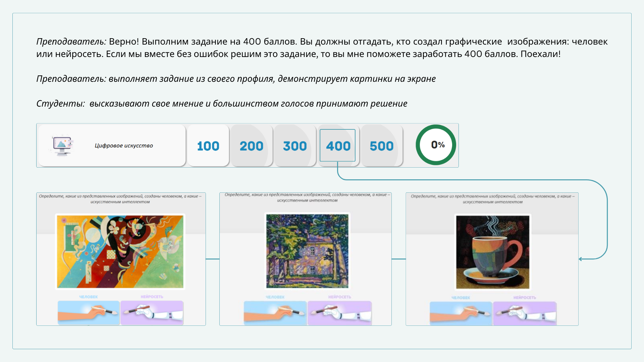
Task: Click the Цифровое искусство monitor icon
Action: tap(62, 145)
